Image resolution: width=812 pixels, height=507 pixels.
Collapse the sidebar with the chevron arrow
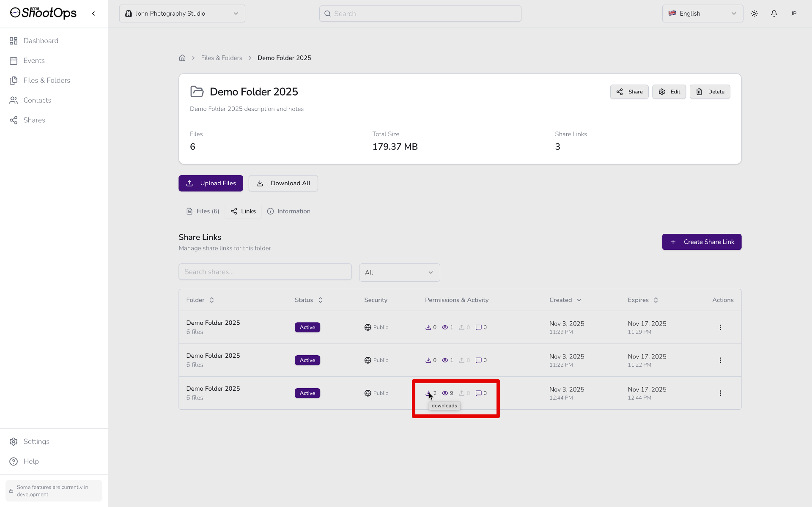93,14
